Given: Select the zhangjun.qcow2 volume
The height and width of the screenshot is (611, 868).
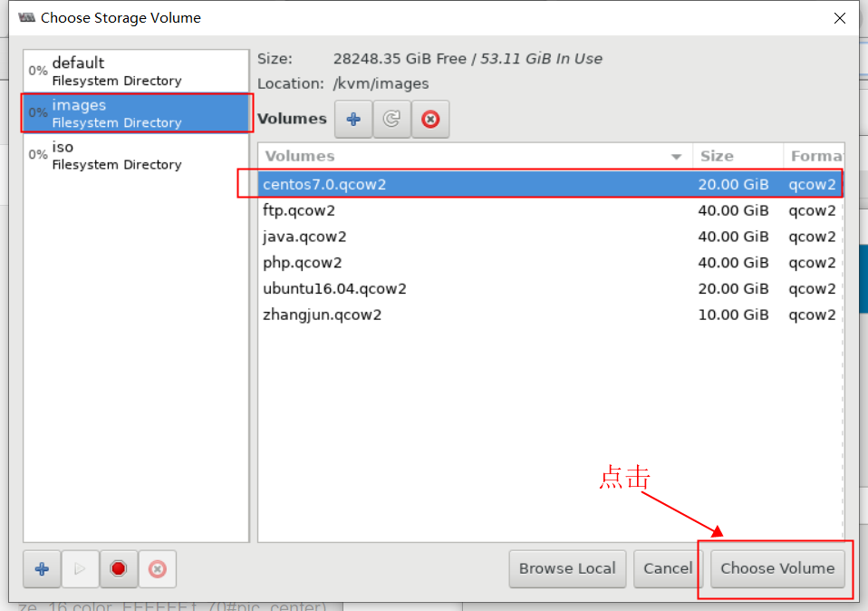Looking at the screenshot, I should click(550, 315).
